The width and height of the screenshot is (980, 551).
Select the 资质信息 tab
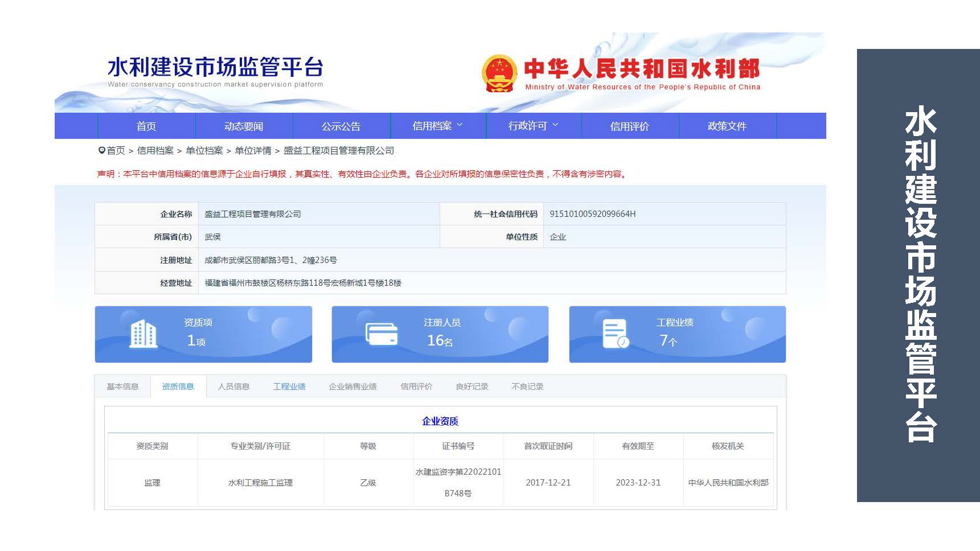tap(178, 386)
